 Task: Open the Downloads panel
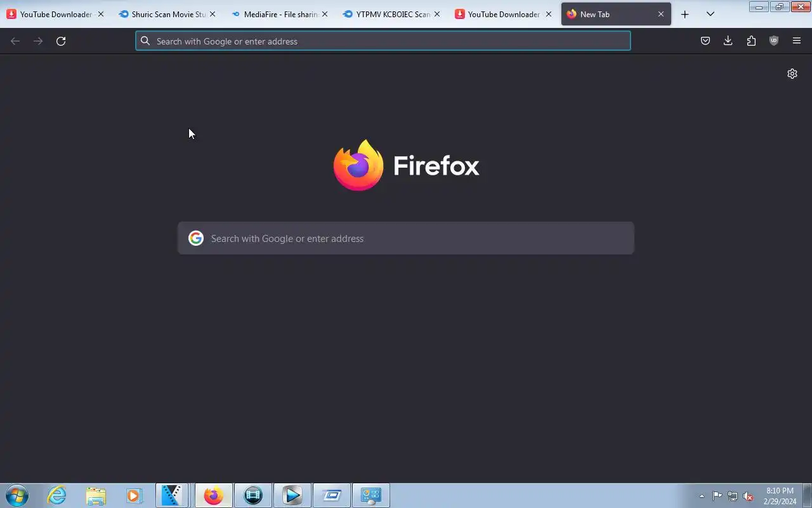click(x=728, y=41)
